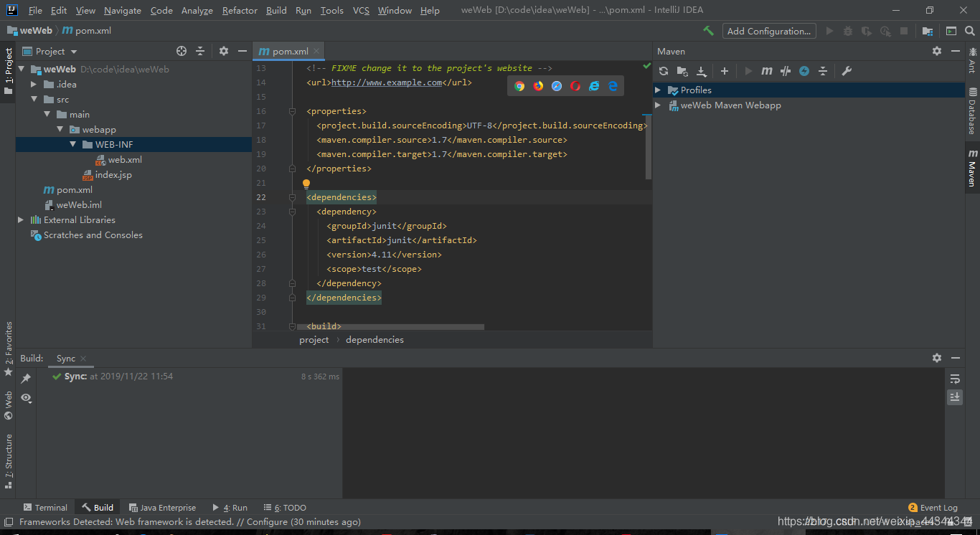Toggle tool window bars icon at bottom-left
Image resolution: width=980 pixels, height=535 pixels.
[9, 522]
